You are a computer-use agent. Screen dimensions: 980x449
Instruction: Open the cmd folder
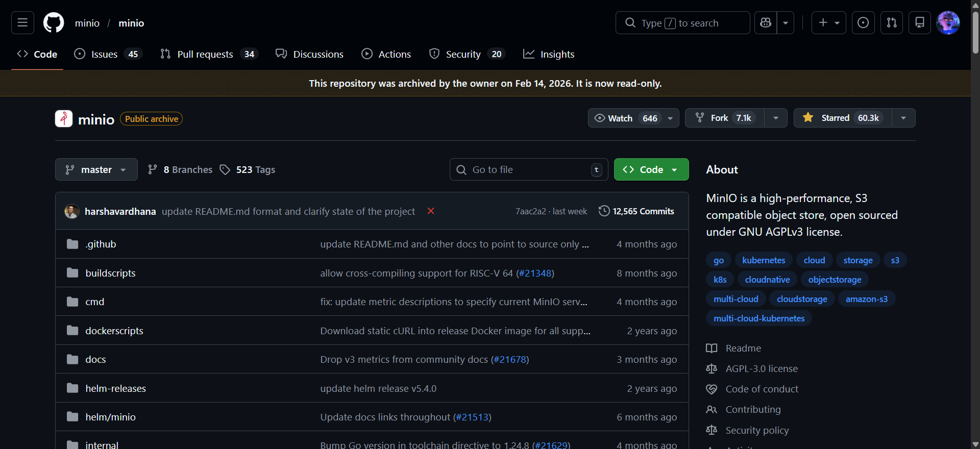tap(95, 302)
